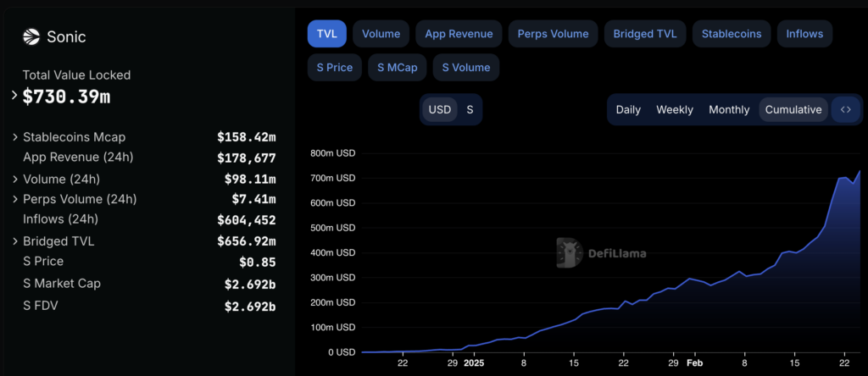Viewport: 868px width, 376px height.
Task: Select the Daily grouping
Action: (628, 109)
